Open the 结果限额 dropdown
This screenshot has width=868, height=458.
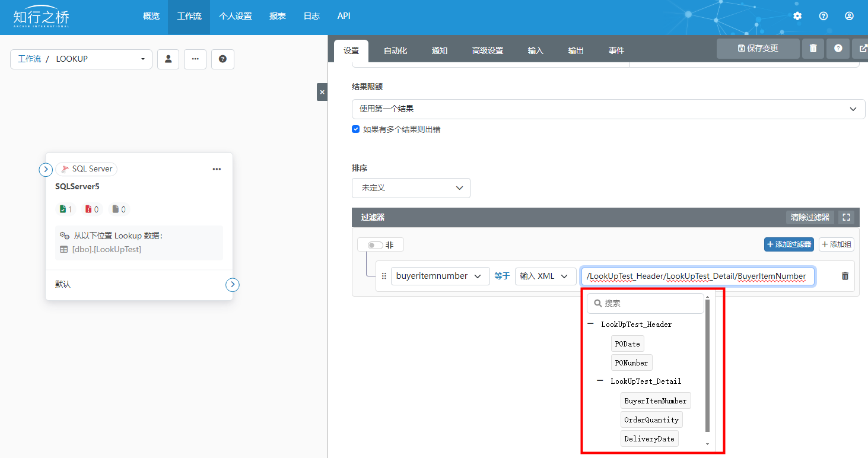[x=608, y=109]
